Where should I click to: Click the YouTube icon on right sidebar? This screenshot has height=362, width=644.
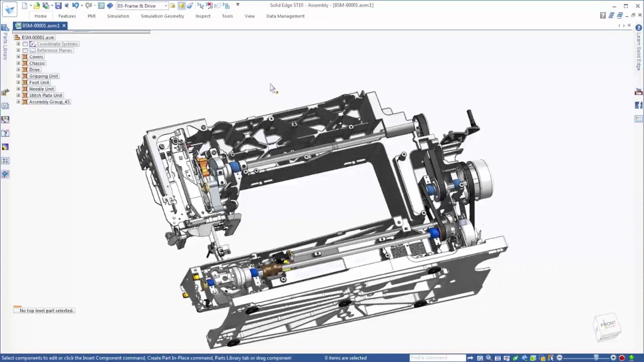coord(638,92)
